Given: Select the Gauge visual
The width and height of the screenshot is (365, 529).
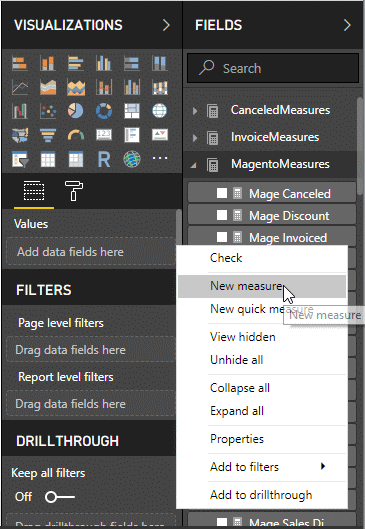Looking at the screenshot, I should [x=76, y=135].
